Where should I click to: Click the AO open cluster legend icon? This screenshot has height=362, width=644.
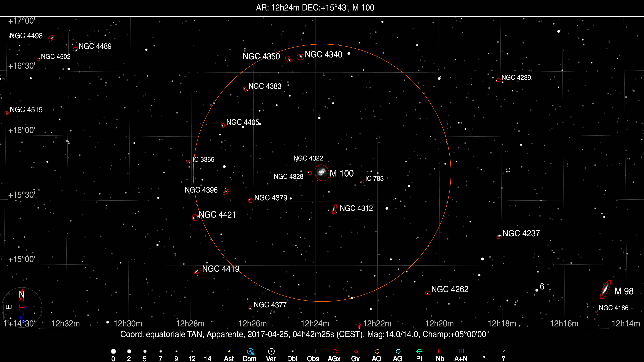377,351
